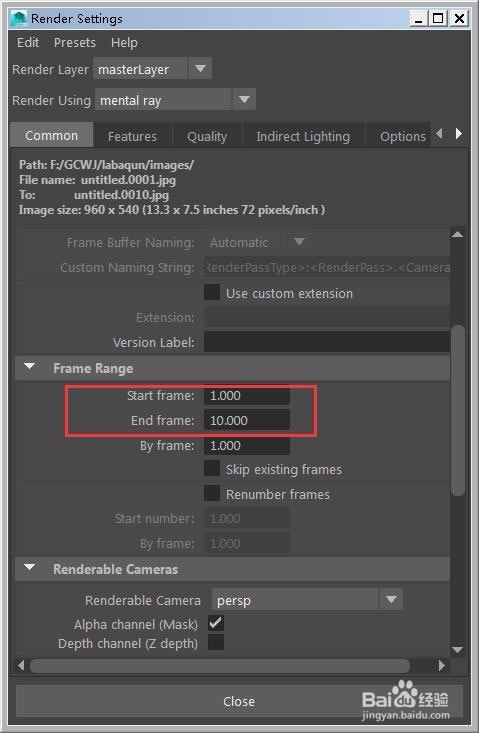Switch to the Options tab

point(398,137)
